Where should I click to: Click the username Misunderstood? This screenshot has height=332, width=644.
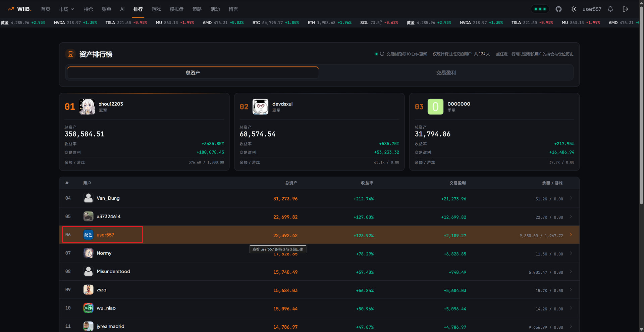[113, 271]
